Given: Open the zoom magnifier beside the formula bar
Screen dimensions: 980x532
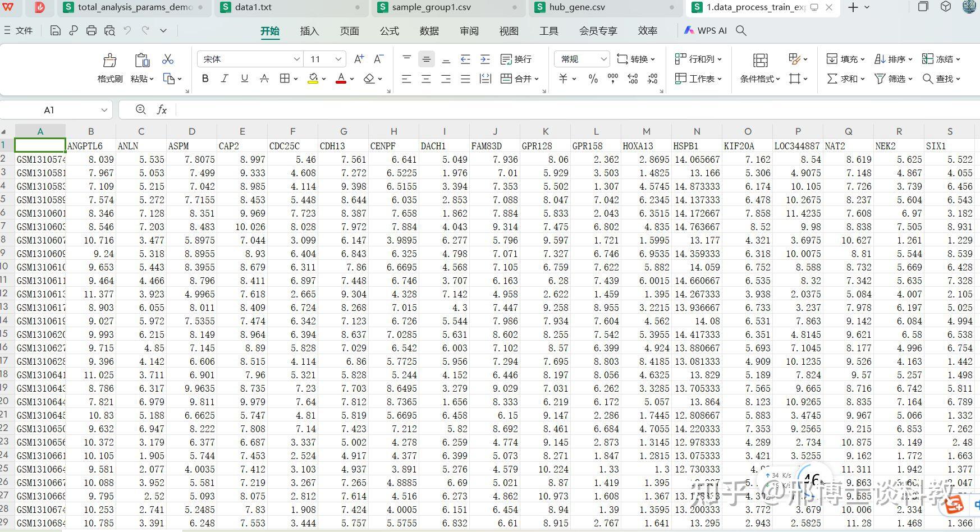Looking at the screenshot, I should click(x=141, y=109).
